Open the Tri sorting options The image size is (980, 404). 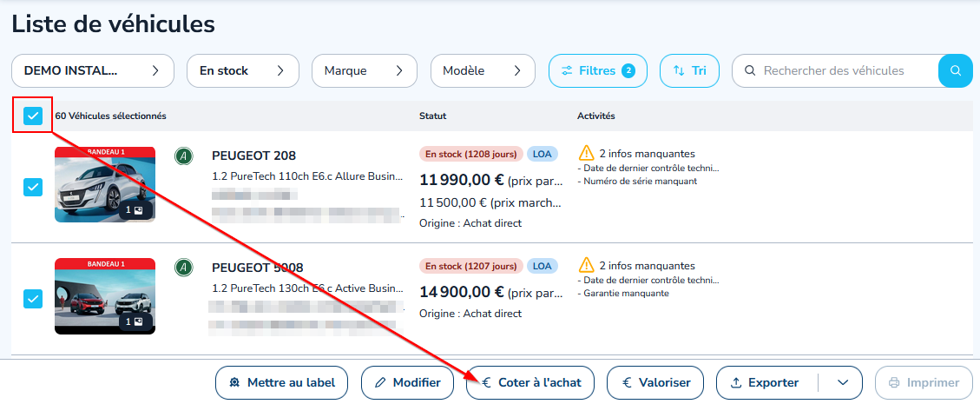click(689, 70)
